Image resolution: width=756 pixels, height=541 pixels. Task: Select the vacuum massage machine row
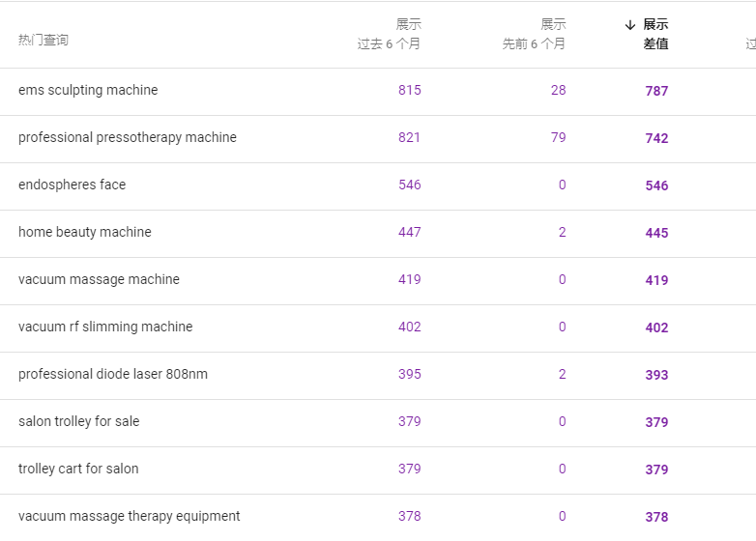point(378,281)
